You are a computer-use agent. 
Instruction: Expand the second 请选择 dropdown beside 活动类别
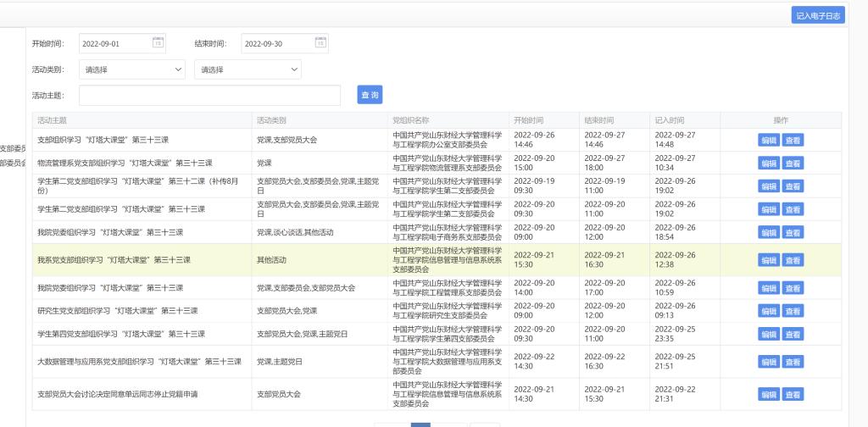pos(248,69)
